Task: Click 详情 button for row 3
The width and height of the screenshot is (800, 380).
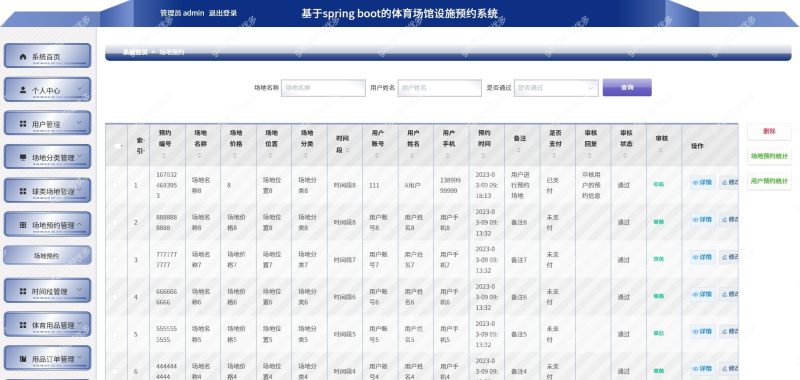Action: tap(702, 257)
